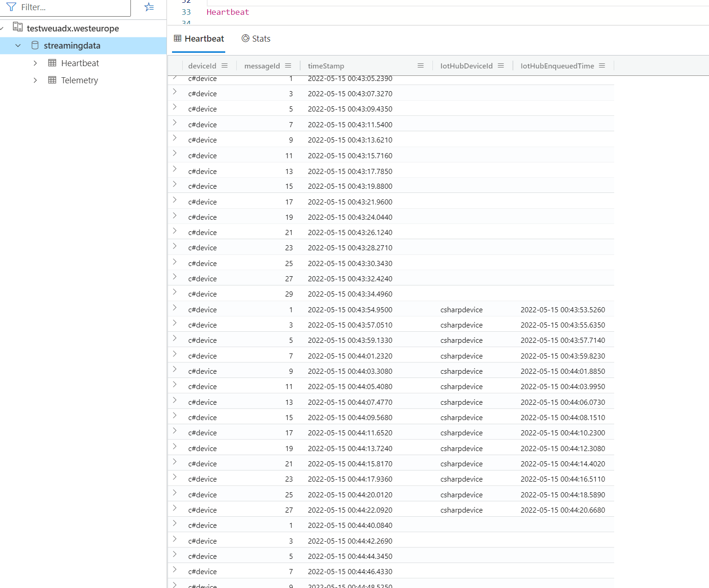The height and width of the screenshot is (588, 709).
Task: Click the Telemetry table icon
Action: click(52, 80)
